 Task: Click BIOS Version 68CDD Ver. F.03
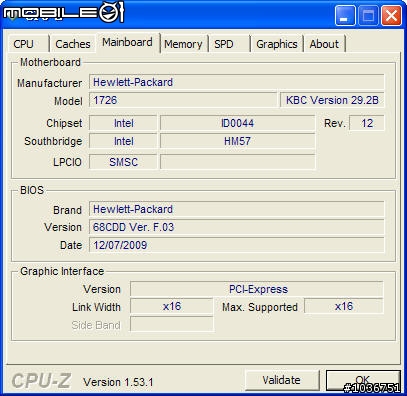(237, 227)
